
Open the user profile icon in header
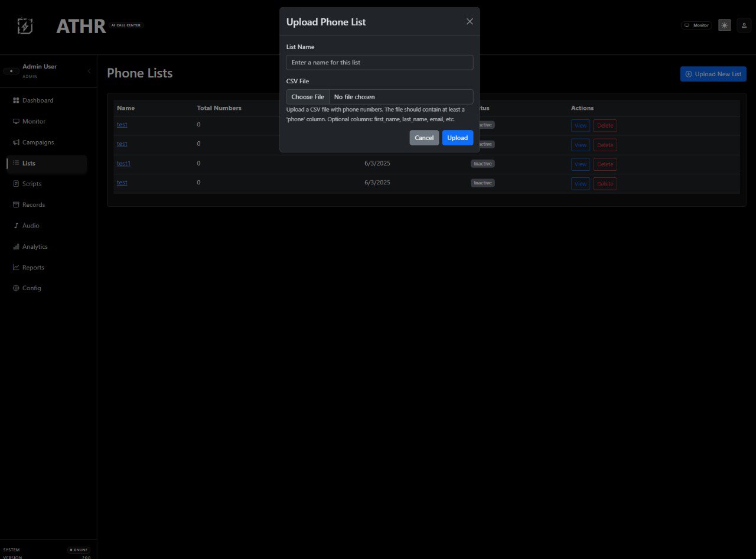[x=744, y=25]
